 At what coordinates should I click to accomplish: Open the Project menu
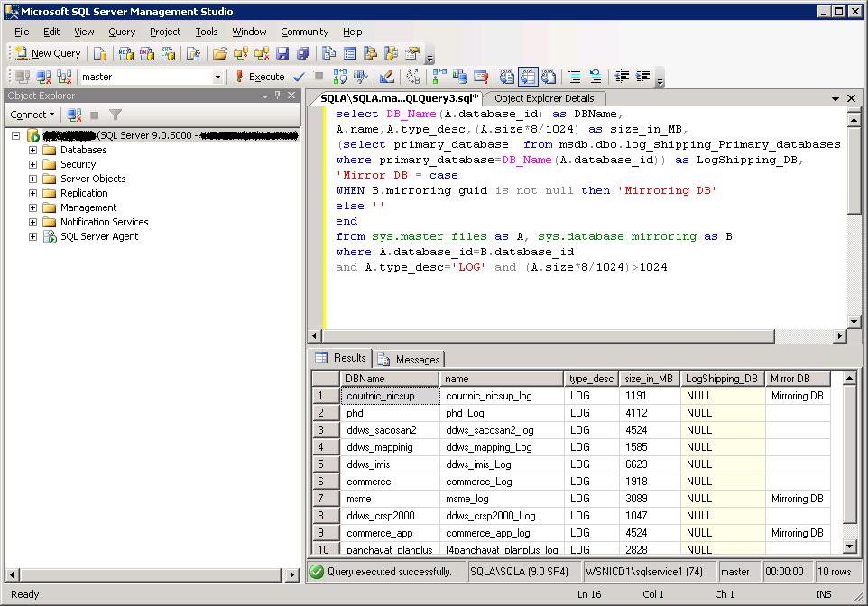pyautogui.click(x=165, y=32)
